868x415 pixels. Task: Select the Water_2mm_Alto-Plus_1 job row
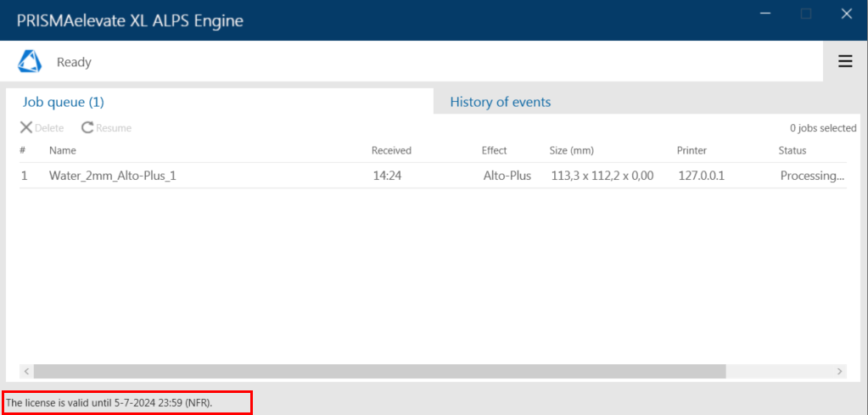(433, 176)
